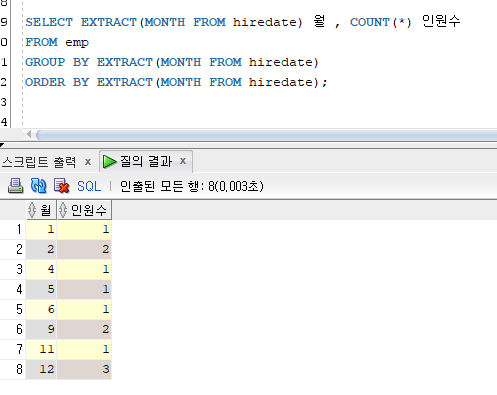Click the 월 cell with value 12
Screen dimensions: 497x395
pos(41,369)
